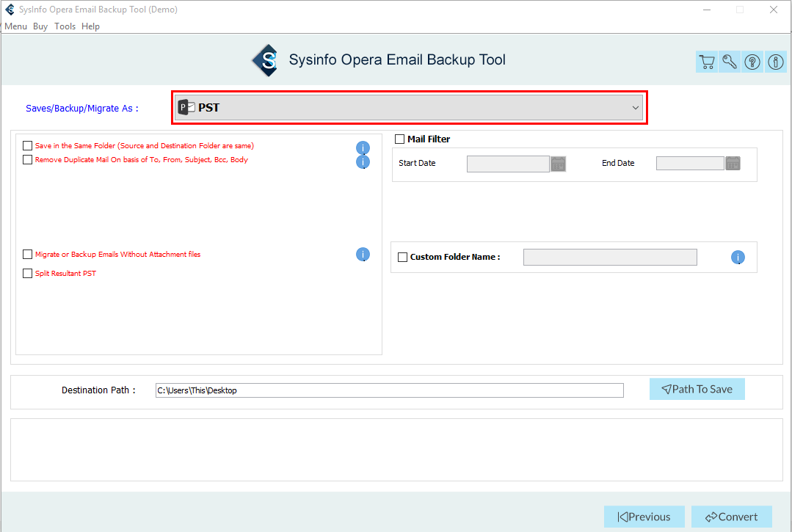The width and height of the screenshot is (792, 532).
Task: Open the Tools menu
Action: pyautogui.click(x=65, y=26)
